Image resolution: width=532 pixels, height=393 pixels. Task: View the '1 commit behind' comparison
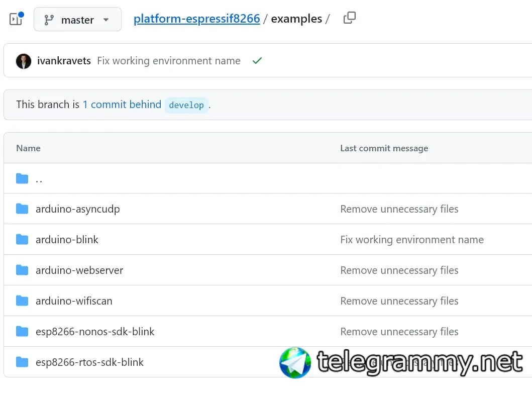pos(122,105)
